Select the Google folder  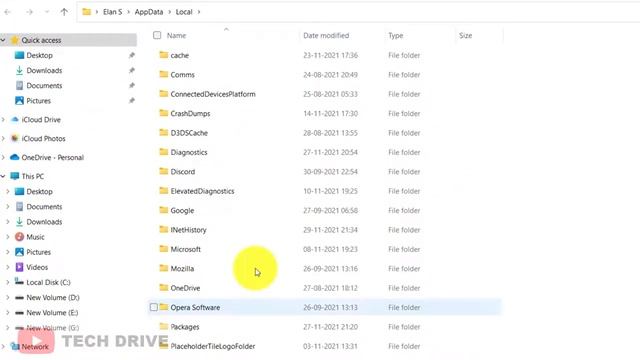point(182,210)
